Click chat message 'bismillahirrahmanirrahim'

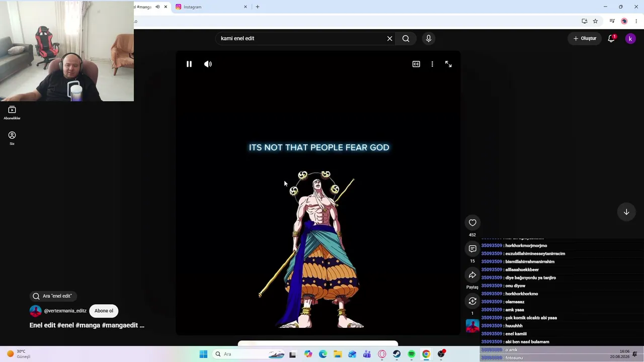(x=530, y=261)
